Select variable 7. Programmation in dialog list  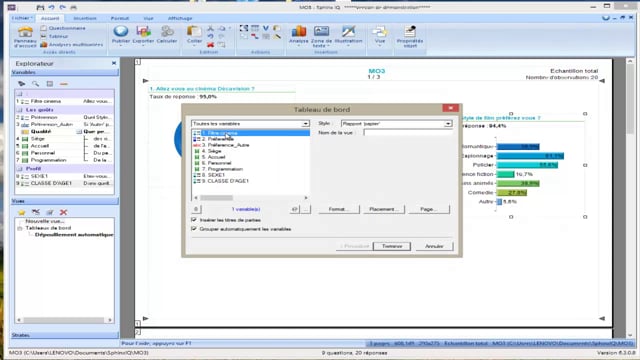click(222, 169)
